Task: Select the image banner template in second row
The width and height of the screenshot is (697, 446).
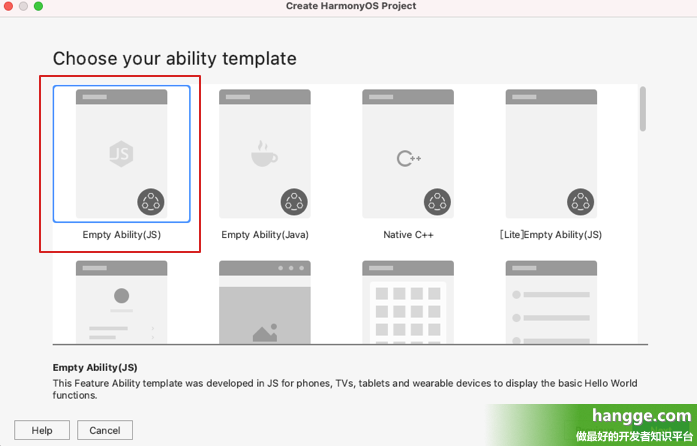Action: pyautogui.click(x=264, y=302)
